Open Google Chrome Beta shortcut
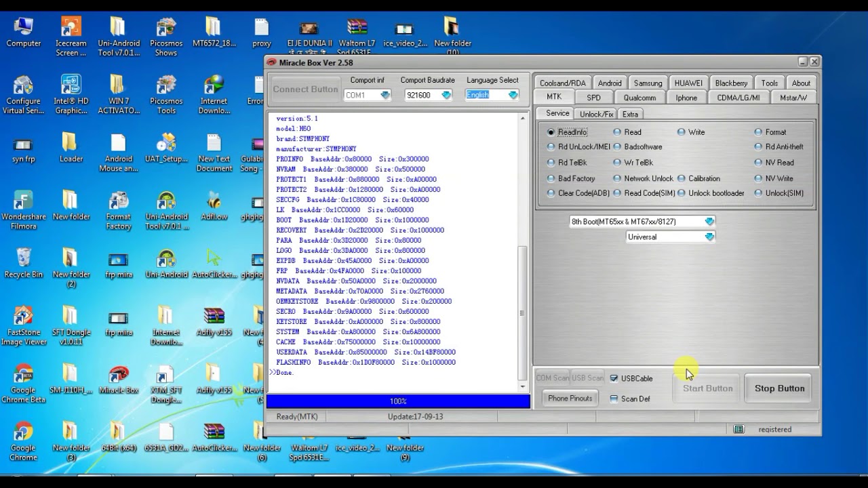This screenshot has width=868, height=488. pos(24,384)
